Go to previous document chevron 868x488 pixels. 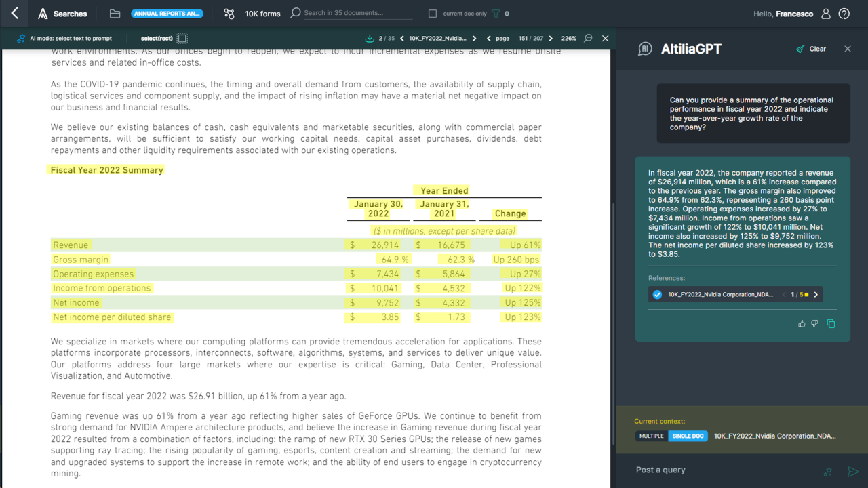point(402,39)
